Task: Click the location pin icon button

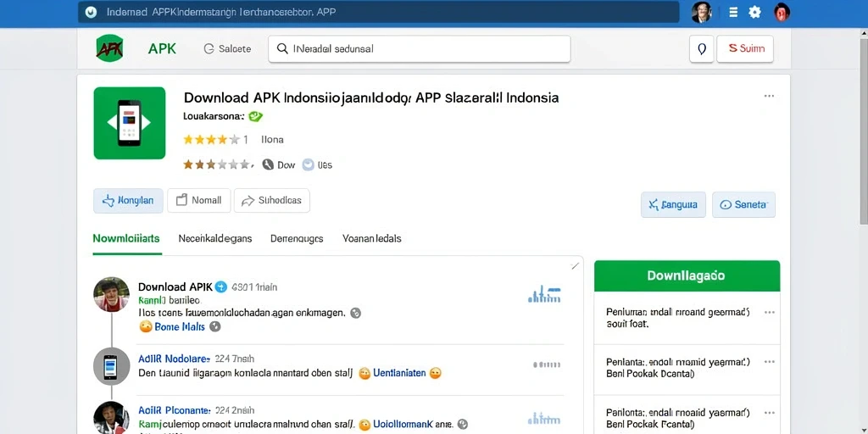Action: (701, 48)
